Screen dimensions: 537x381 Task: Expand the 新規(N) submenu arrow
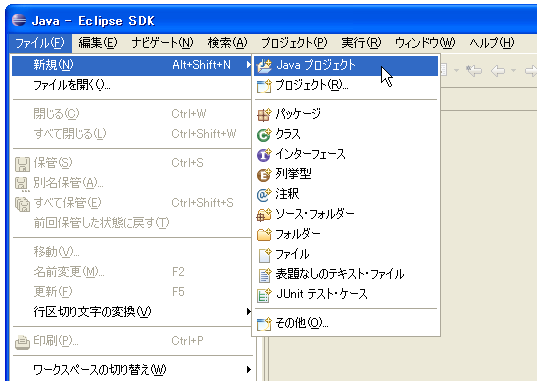[249, 65]
